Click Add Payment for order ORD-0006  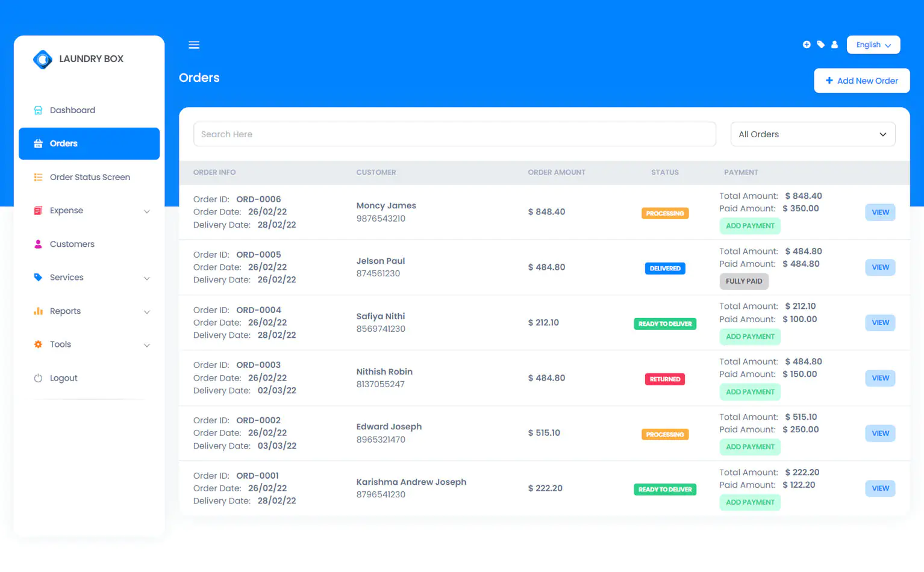click(x=750, y=226)
